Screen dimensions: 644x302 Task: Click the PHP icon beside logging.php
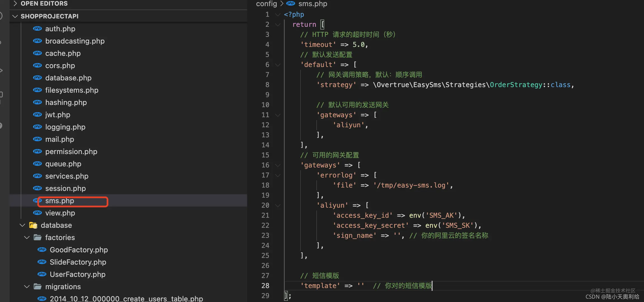coord(37,127)
